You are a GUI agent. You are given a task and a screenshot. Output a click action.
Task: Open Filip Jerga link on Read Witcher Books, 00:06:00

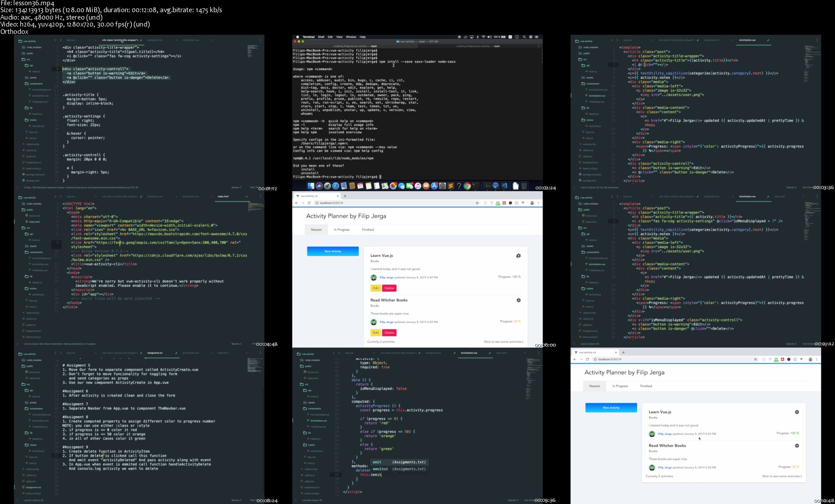point(386,322)
